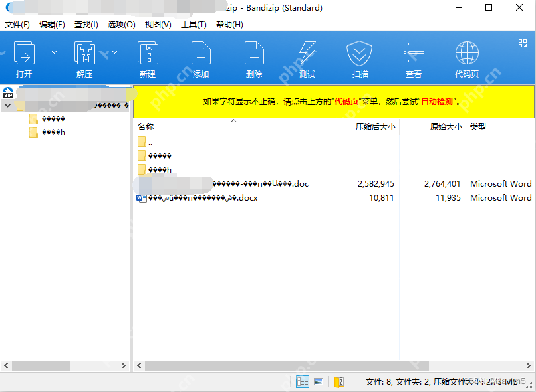Sort by 原始大小 column header

coord(433,127)
